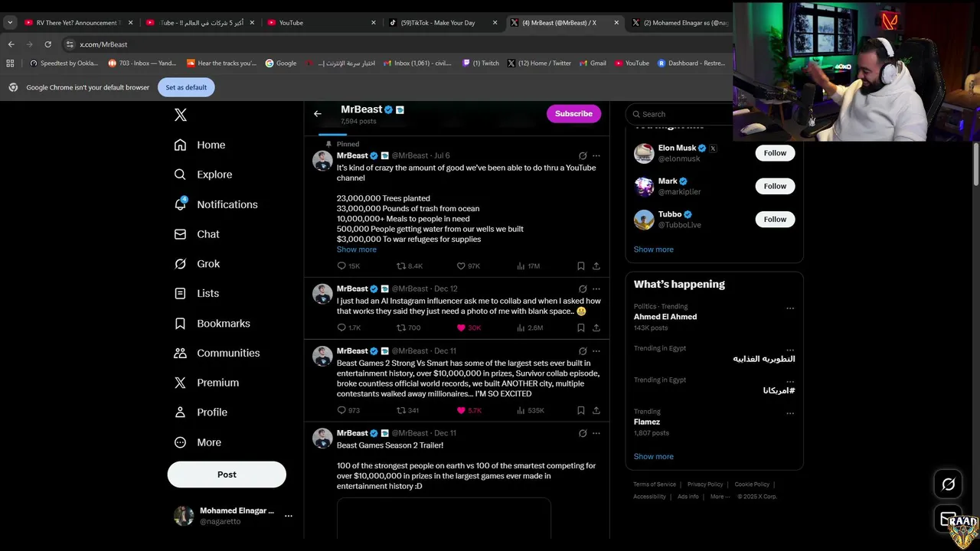Subscribe to MrBeast
Screen dimensions: 980x551
pyautogui.click(x=573, y=114)
